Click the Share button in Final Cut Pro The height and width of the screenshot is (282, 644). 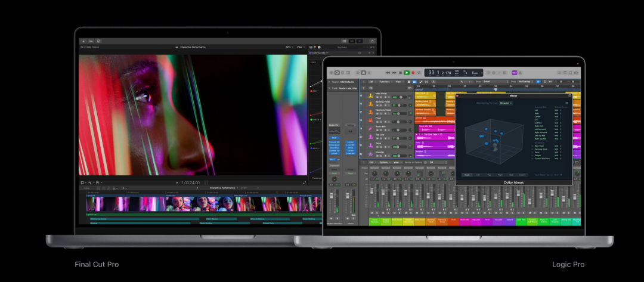372,41
